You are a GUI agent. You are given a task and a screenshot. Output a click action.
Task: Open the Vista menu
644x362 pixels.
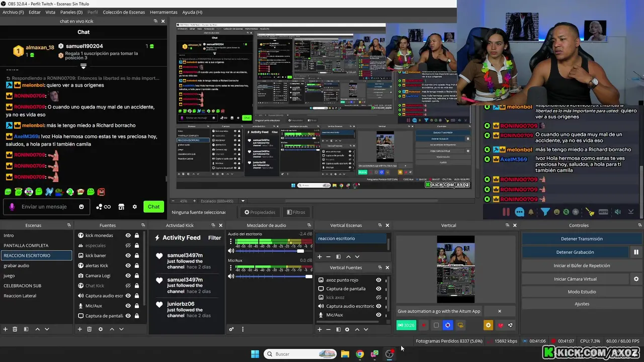tap(50, 12)
